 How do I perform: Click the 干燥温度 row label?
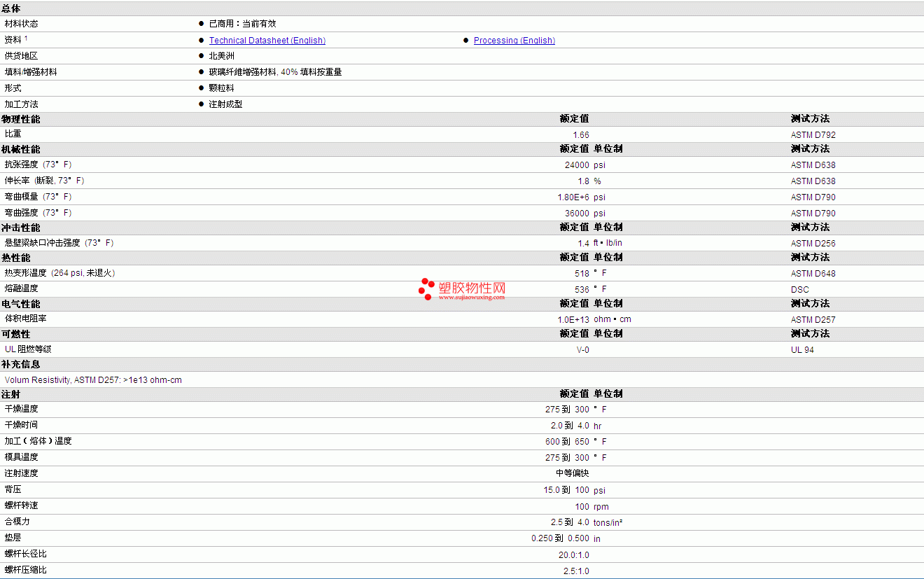coord(21,409)
